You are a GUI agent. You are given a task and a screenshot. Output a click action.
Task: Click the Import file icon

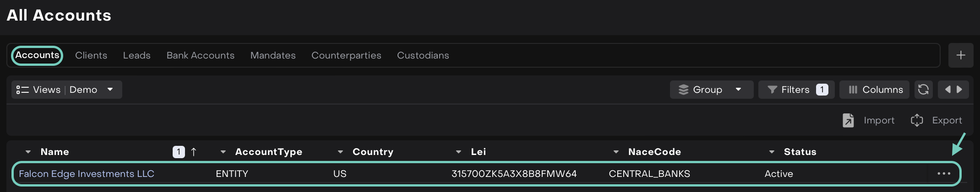(848, 120)
